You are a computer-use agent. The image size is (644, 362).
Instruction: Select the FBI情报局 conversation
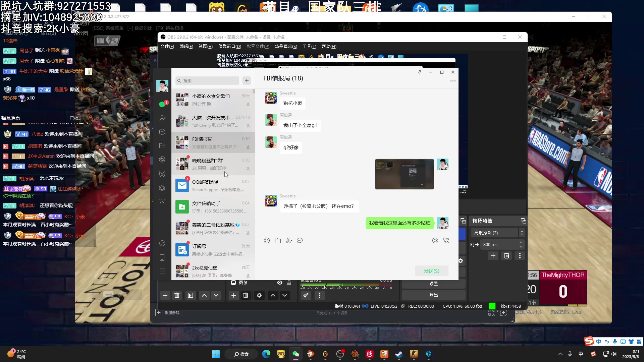point(213,142)
